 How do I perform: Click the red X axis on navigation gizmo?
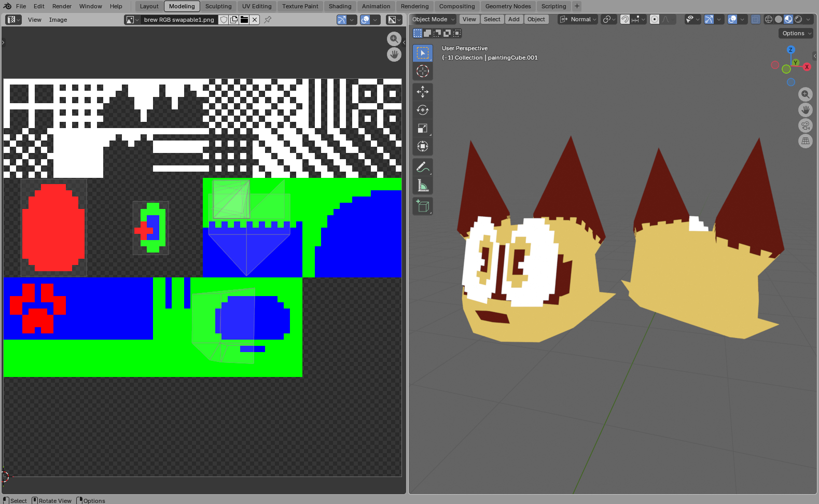click(807, 67)
